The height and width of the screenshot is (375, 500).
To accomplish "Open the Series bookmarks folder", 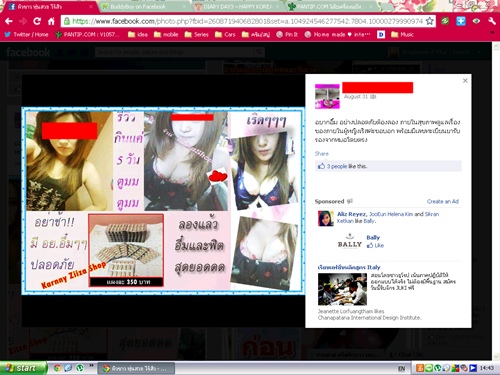I will tap(197, 34).
